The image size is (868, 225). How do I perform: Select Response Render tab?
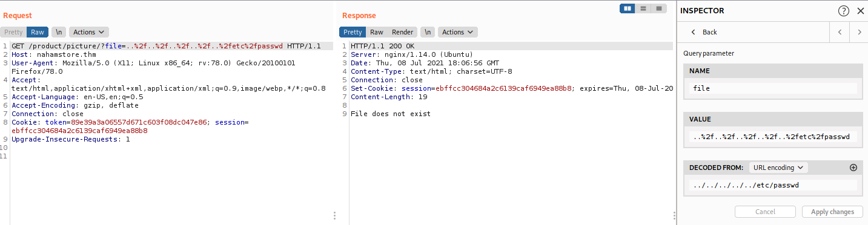coord(403,32)
